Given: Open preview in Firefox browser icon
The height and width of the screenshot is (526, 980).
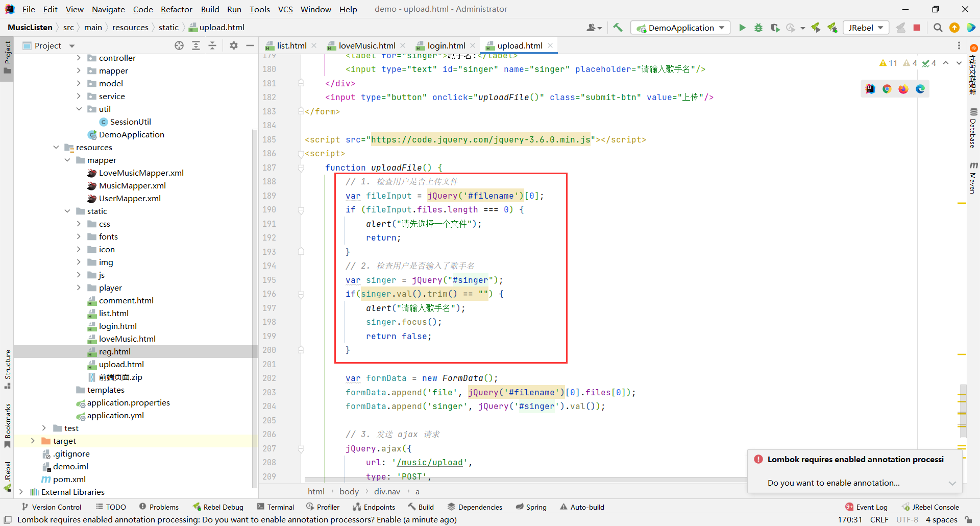Looking at the screenshot, I should [903, 89].
